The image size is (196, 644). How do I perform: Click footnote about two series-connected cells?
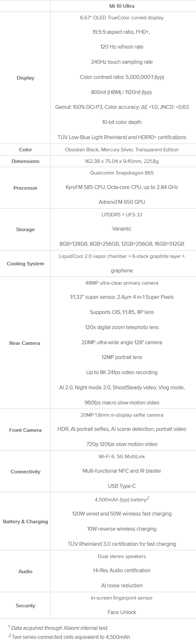(x=69, y=637)
